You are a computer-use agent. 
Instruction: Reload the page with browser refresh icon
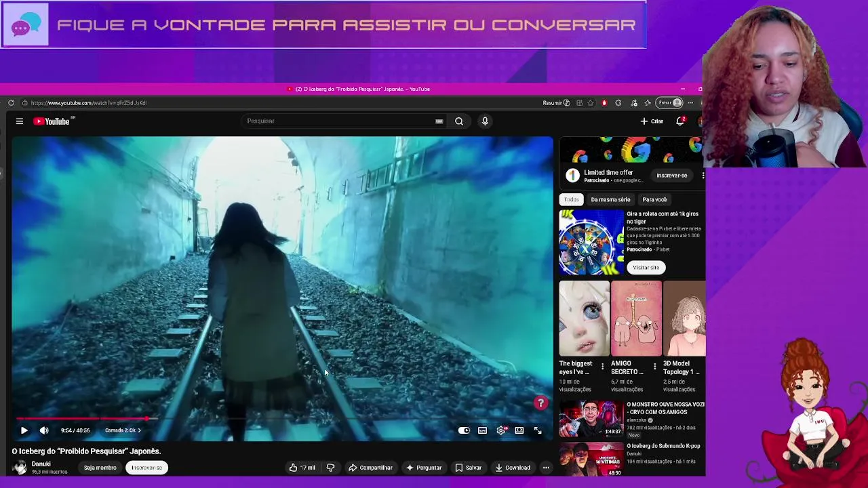coord(11,103)
